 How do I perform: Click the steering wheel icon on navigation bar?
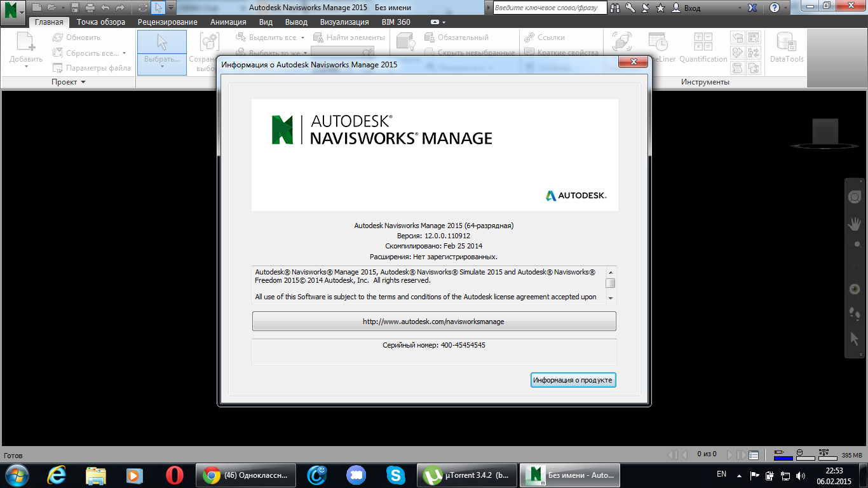(x=855, y=197)
